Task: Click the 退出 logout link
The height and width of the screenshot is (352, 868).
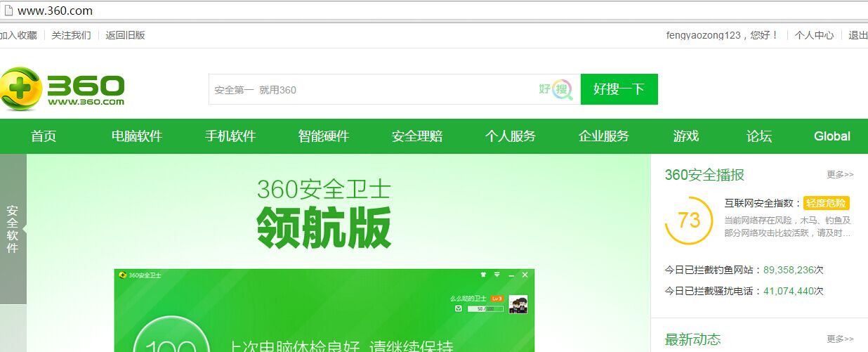Action: click(x=858, y=35)
